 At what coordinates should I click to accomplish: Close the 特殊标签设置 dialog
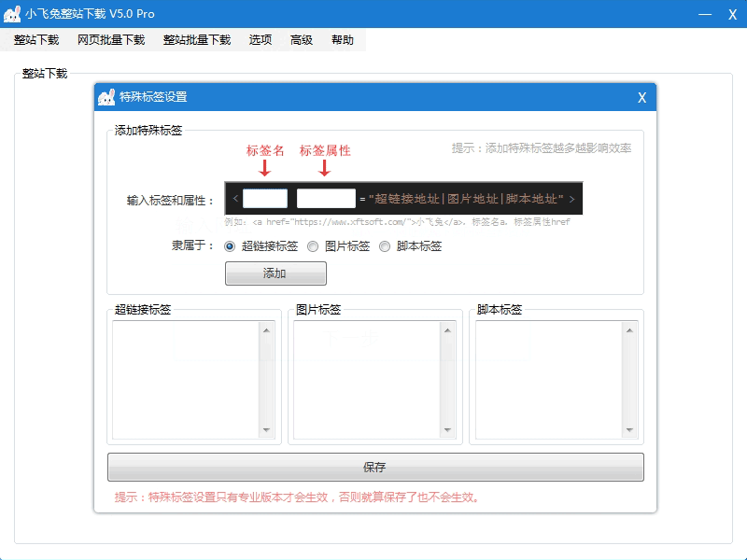tap(641, 97)
